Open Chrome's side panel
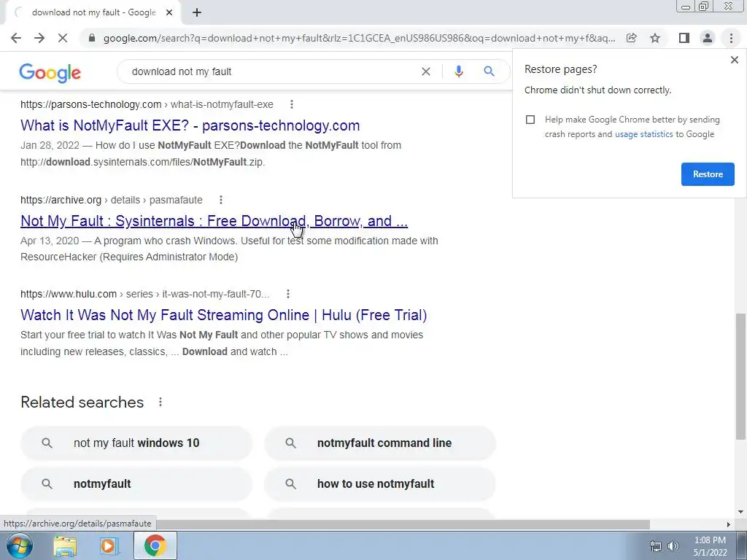 click(684, 38)
